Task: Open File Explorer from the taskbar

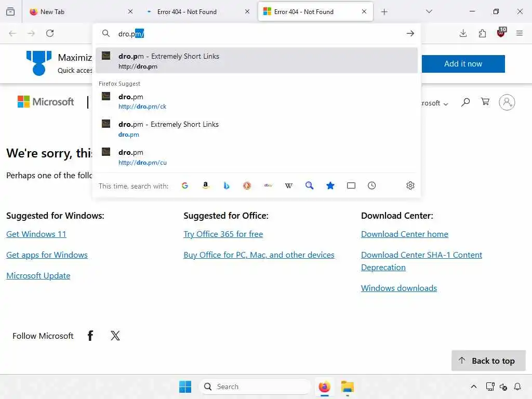Action: tap(348, 387)
